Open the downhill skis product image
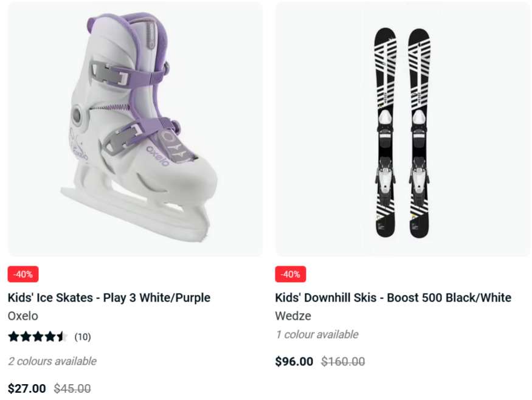Screen dimensions: 532x400 click(x=402, y=129)
